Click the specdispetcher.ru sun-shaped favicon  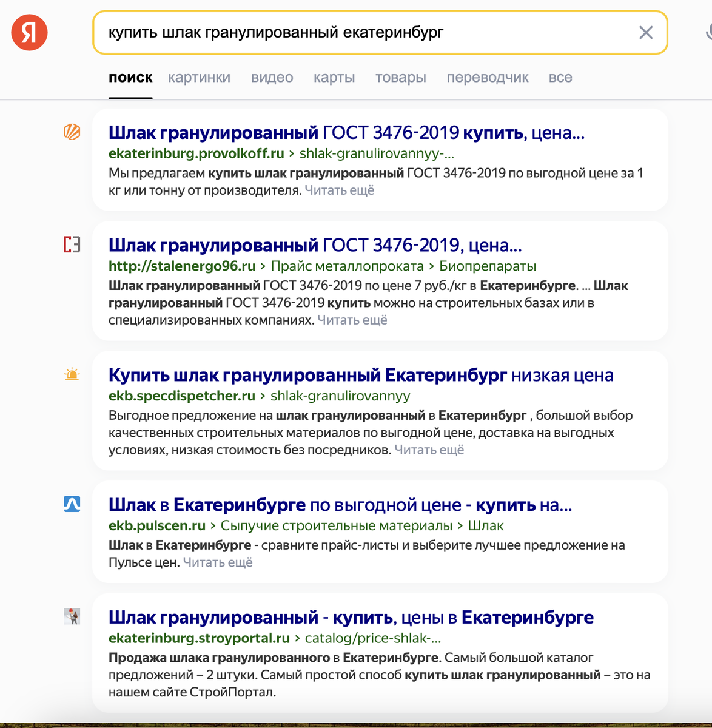(x=72, y=376)
